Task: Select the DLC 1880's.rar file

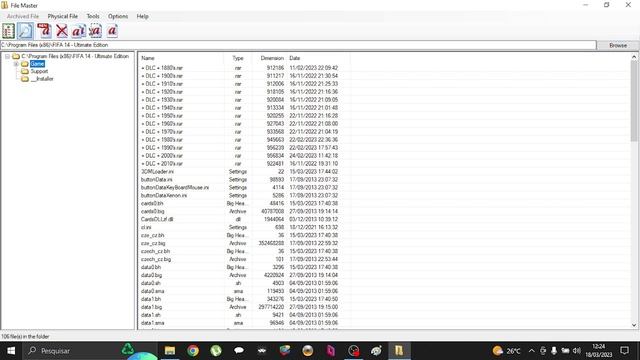Action: point(162,68)
